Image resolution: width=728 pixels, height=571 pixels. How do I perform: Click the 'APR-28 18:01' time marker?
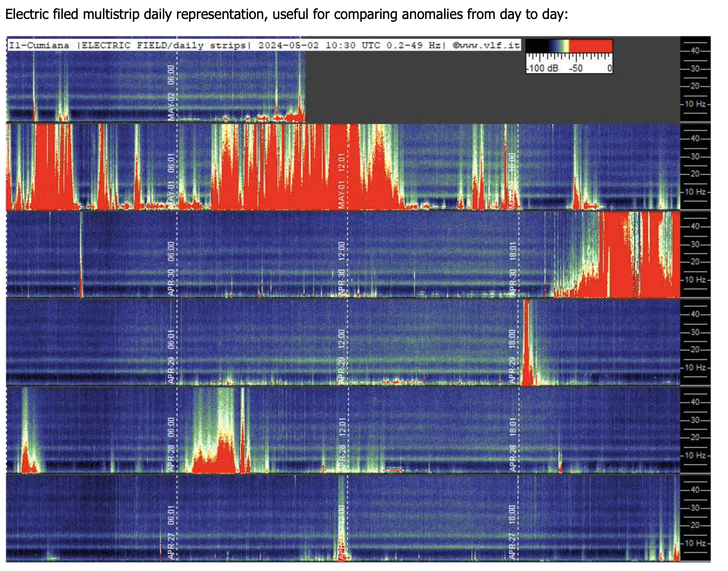click(x=513, y=444)
